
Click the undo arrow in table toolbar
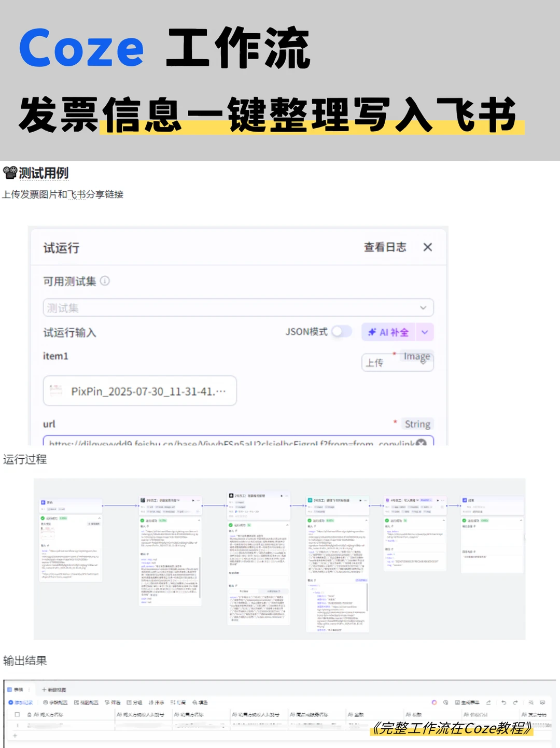coord(503,702)
